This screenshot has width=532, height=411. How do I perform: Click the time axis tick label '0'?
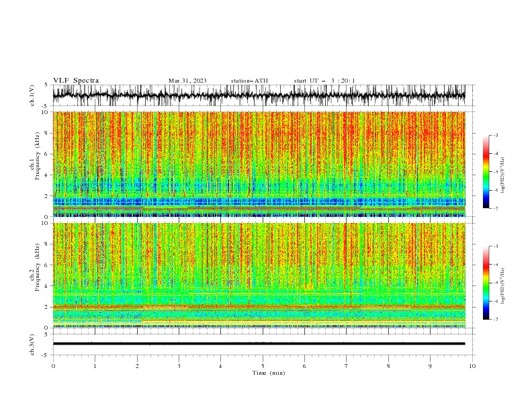tap(53, 366)
